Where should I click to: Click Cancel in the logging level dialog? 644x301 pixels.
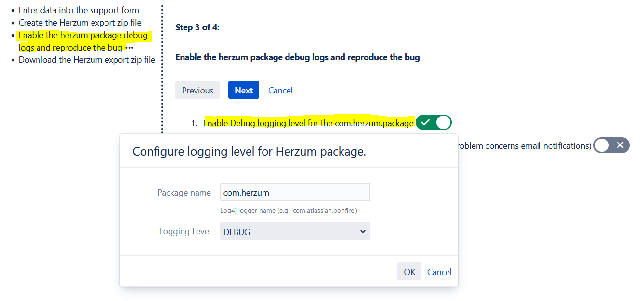pos(439,272)
